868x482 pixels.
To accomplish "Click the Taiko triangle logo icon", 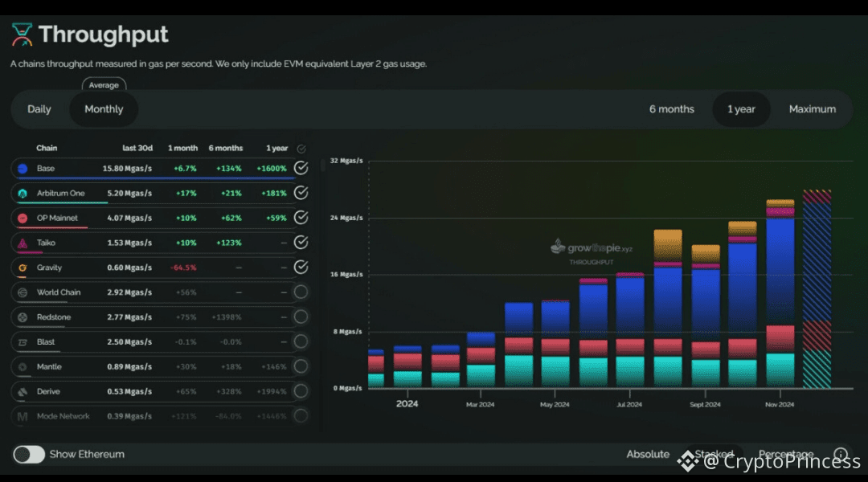I will [23, 243].
